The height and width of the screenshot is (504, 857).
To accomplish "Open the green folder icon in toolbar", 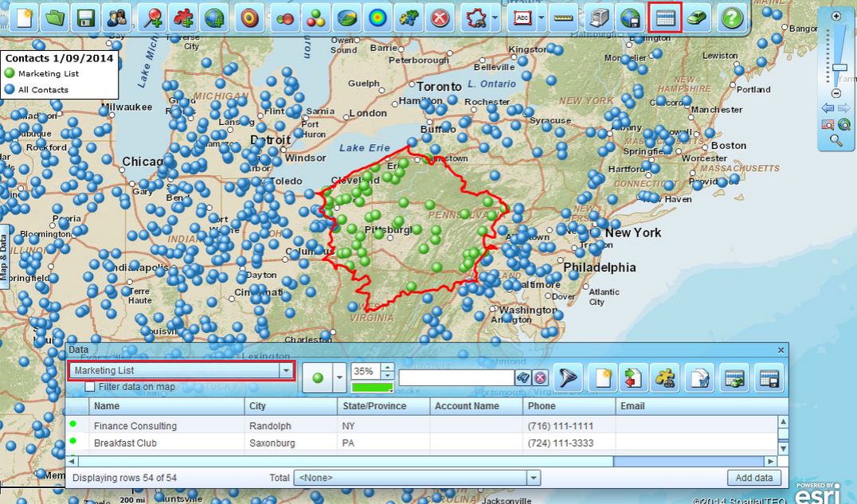I will [x=55, y=18].
